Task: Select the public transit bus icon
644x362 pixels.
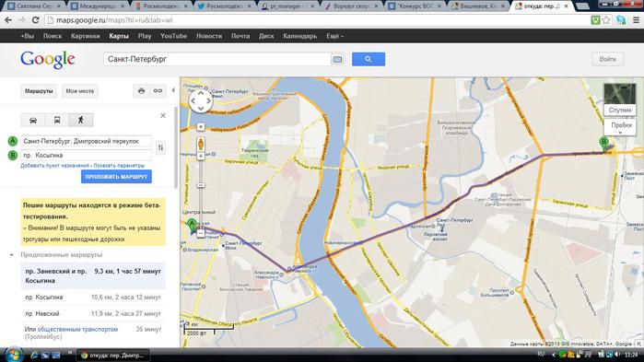Action: pyautogui.click(x=57, y=120)
